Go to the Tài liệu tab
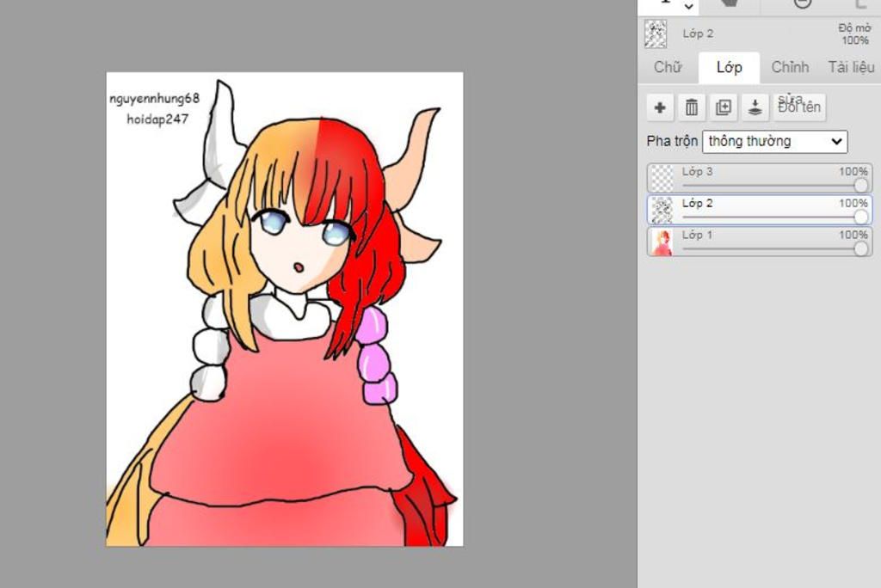881x588 pixels. [x=851, y=67]
